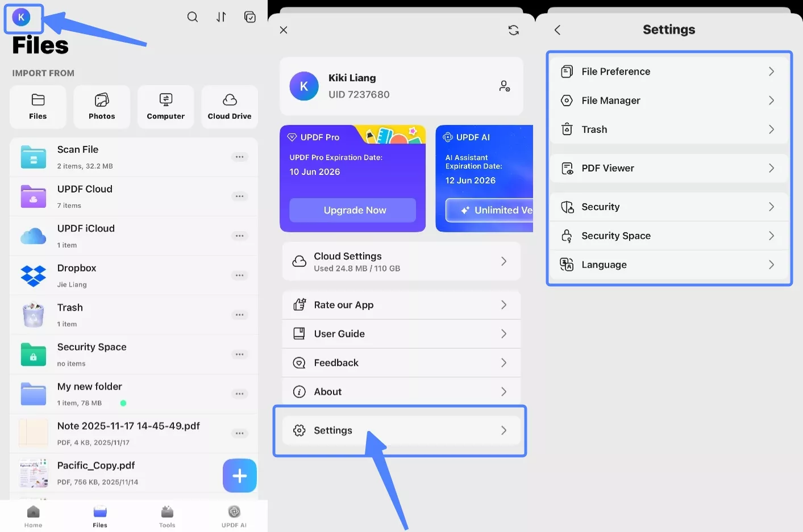Open the About entry
Viewport: 803px width, 532px height.
[x=401, y=392]
